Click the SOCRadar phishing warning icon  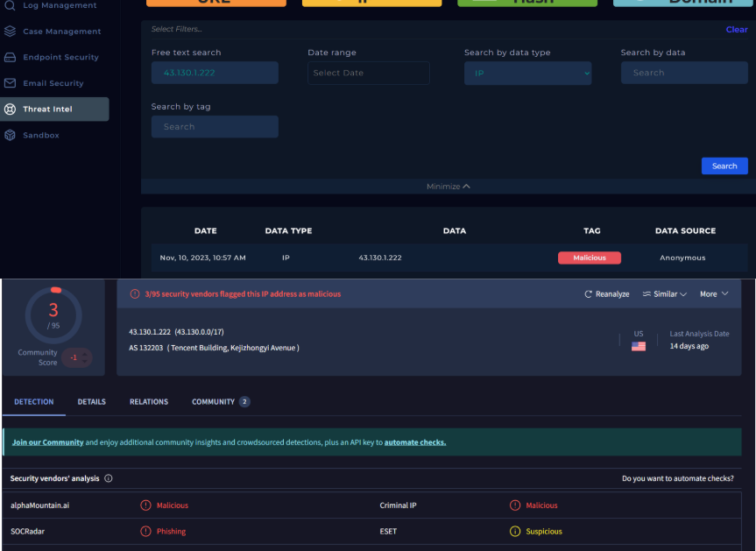click(145, 531)
